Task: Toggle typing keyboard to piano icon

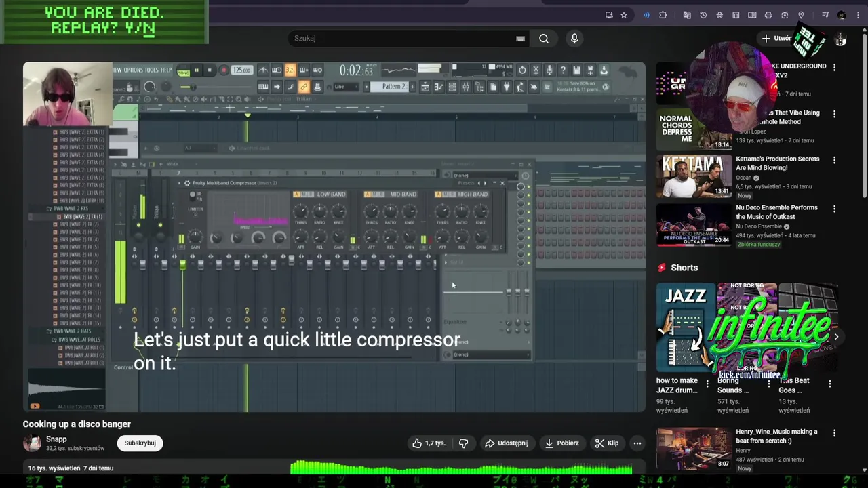Action: click(x=263, y=87)
